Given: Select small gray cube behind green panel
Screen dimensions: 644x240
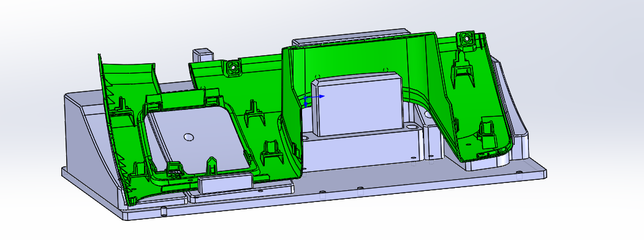Looking at the screenshot, I should click(x=203, y=55).
